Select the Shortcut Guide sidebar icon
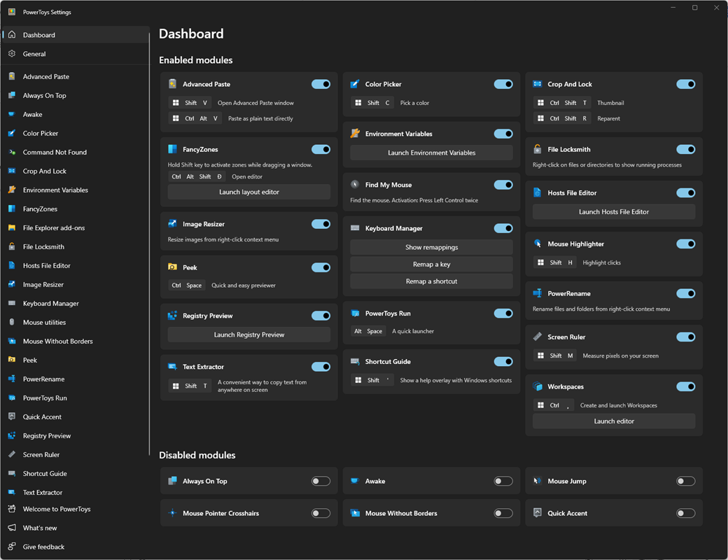Screen dimensions: 728x560 (x=12, y=474)
